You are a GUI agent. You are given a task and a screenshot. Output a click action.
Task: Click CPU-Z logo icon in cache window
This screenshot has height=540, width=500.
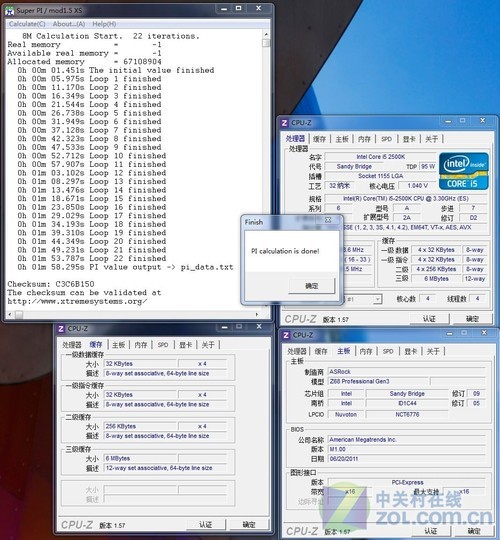tap(61, 329)
